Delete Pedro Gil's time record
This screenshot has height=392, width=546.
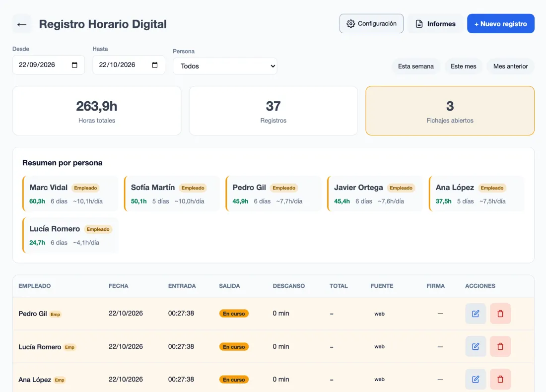pyautogui.click(x=500, y=314)
